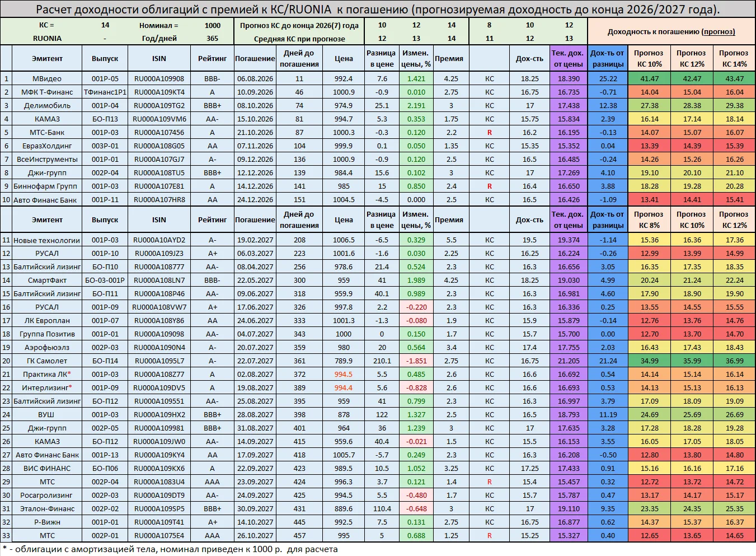
Task: Select the МВидео issuer cell
Action: [x=47, y=79]
